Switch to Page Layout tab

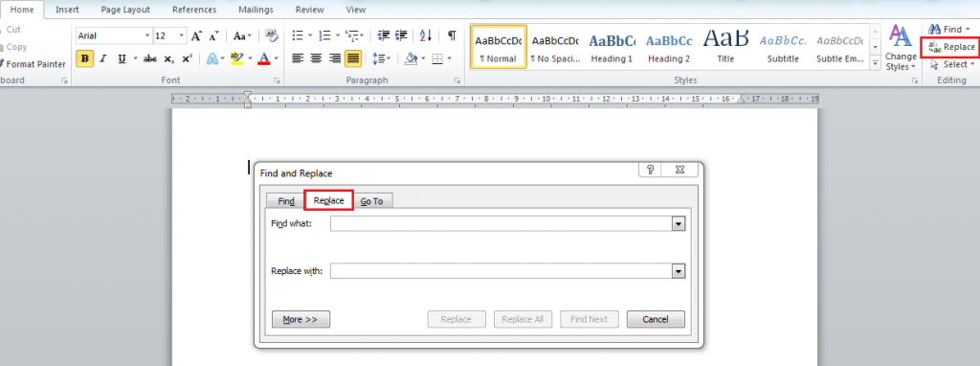click(x=125, y=10)
